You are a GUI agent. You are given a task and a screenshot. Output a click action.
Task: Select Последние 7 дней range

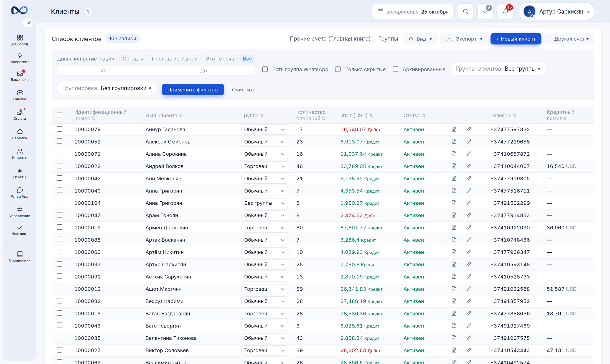[x=174, y=59]
